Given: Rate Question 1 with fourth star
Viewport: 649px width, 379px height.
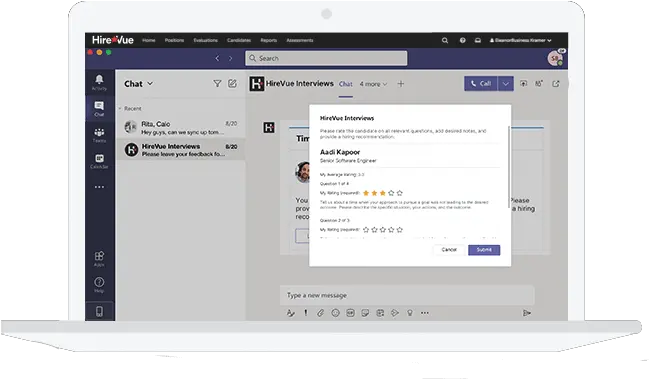Looking at the screenshot, I should click(x=391, y=193).
